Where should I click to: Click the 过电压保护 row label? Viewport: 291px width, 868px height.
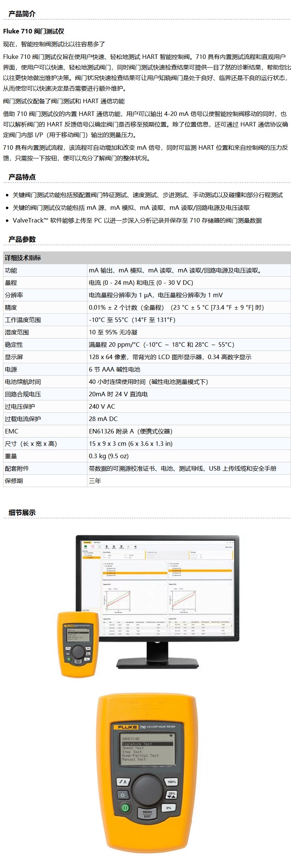[20, 406]
